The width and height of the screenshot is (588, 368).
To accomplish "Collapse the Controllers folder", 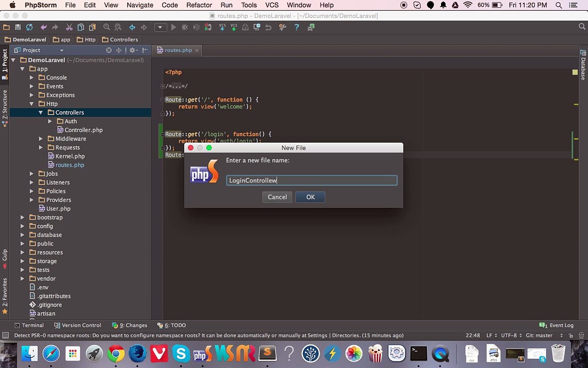I will tap(41, 112).
